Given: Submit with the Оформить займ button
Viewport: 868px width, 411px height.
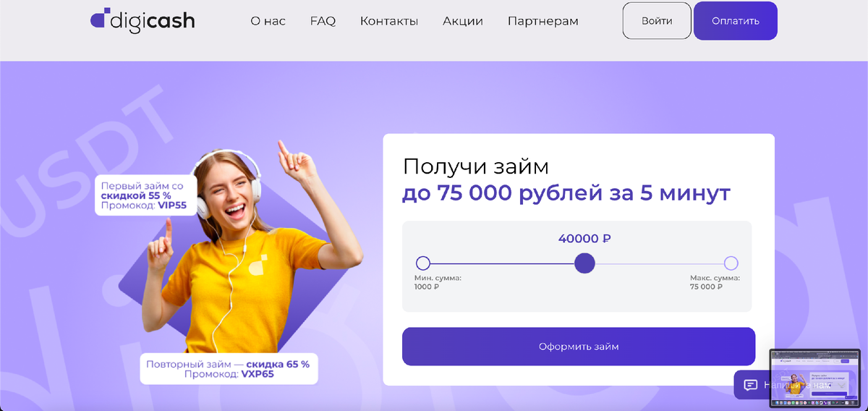Looking at the screenshot, I should (579, 347).
